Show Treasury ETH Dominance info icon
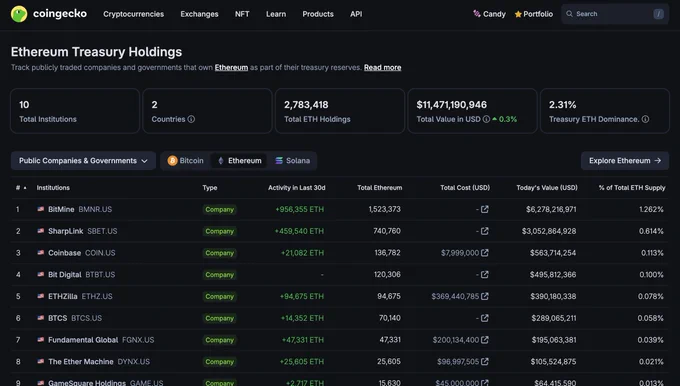 tap(645, 119)
